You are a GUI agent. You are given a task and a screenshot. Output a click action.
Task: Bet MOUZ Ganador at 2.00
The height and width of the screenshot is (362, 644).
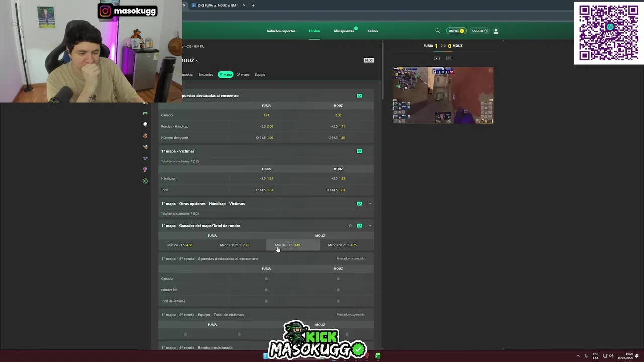[338, 115]
